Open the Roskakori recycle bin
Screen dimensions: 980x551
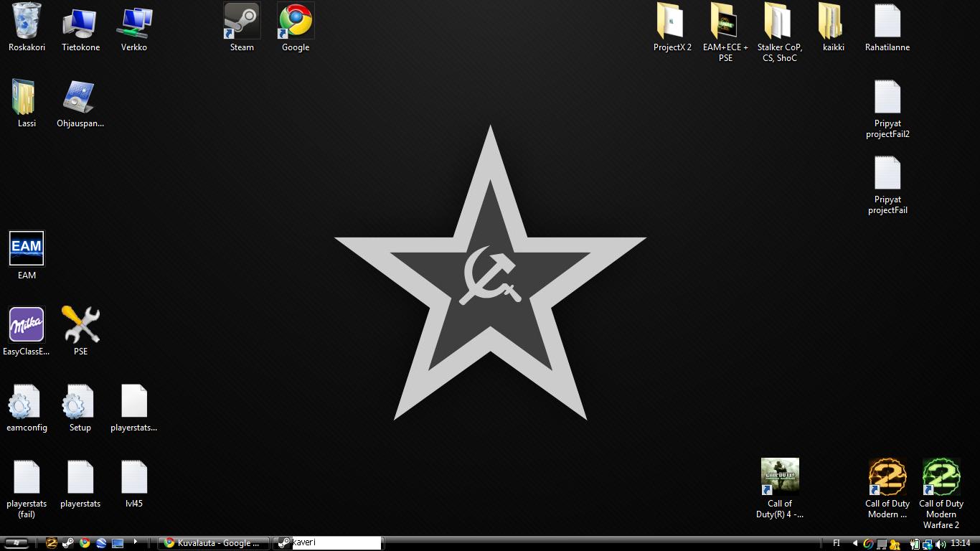(27, 22)
